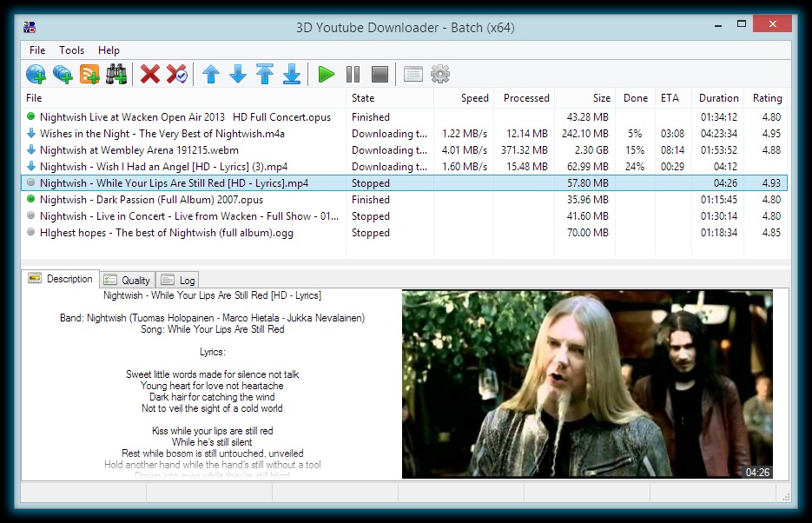Open the Help menu
Screen dimensions: 812x523
click(109, 50)
